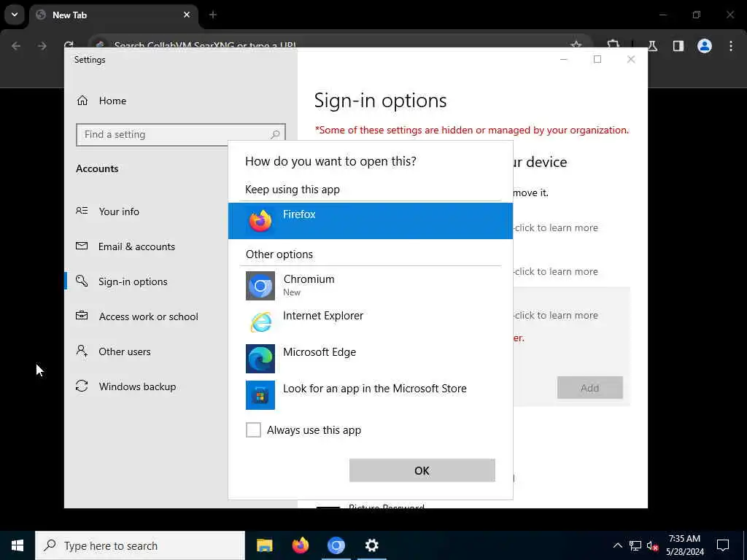Viewport: 747px width, 560px height.
Task: Show hidden system tray icons
Action: (617, 545)
